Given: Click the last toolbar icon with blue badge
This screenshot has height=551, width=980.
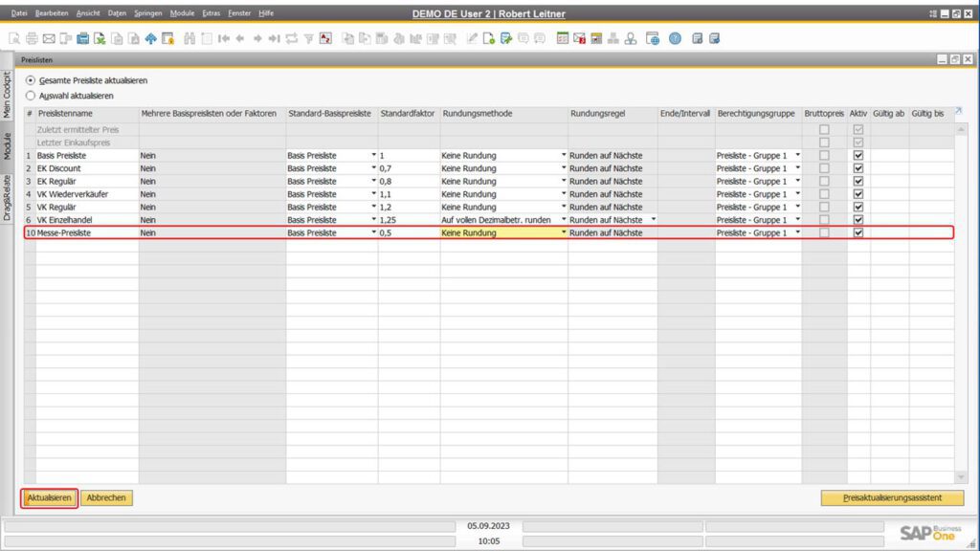Looking at the screenshot, I should coord(714,38).
